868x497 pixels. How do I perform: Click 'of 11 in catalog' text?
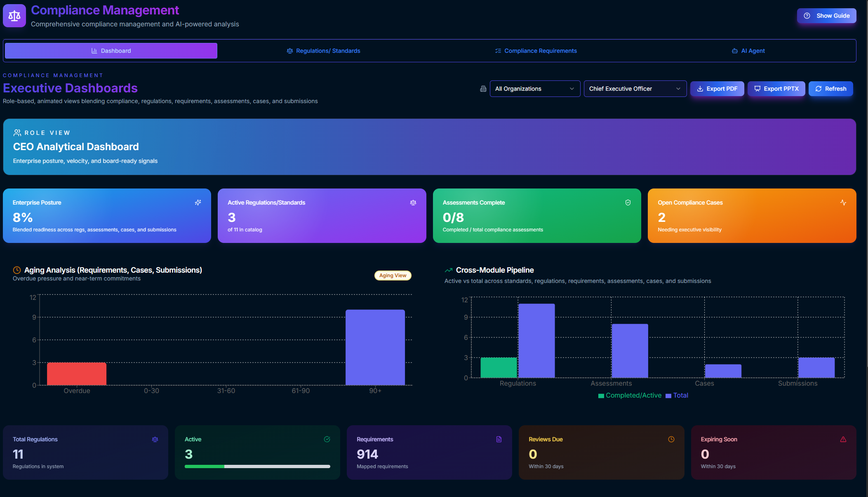[245, 230]
